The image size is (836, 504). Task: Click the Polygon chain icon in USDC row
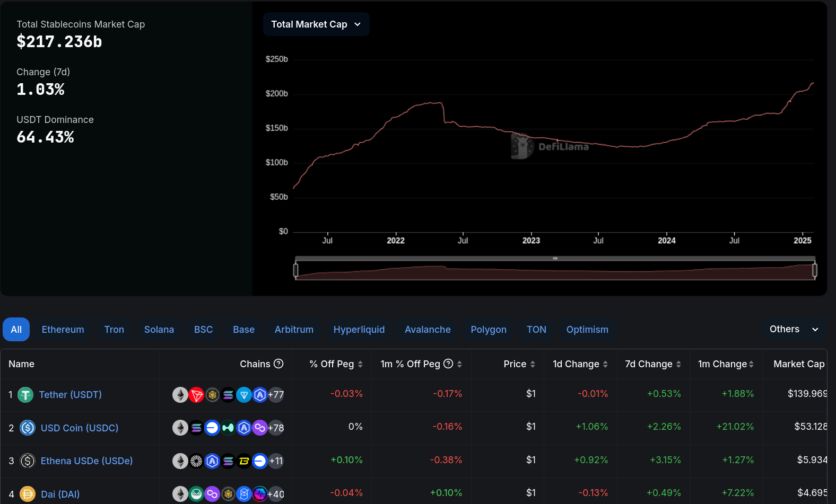point(260,428)
